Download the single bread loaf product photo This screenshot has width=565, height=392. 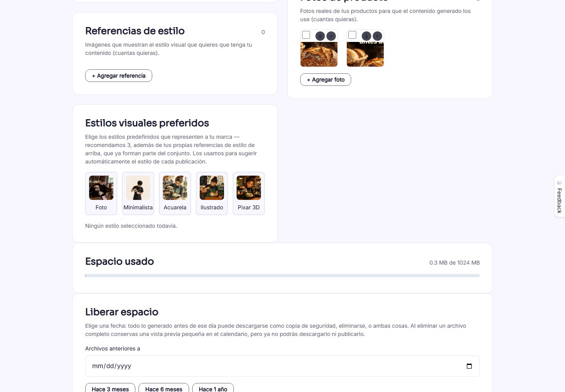click(x=320, y=36)
